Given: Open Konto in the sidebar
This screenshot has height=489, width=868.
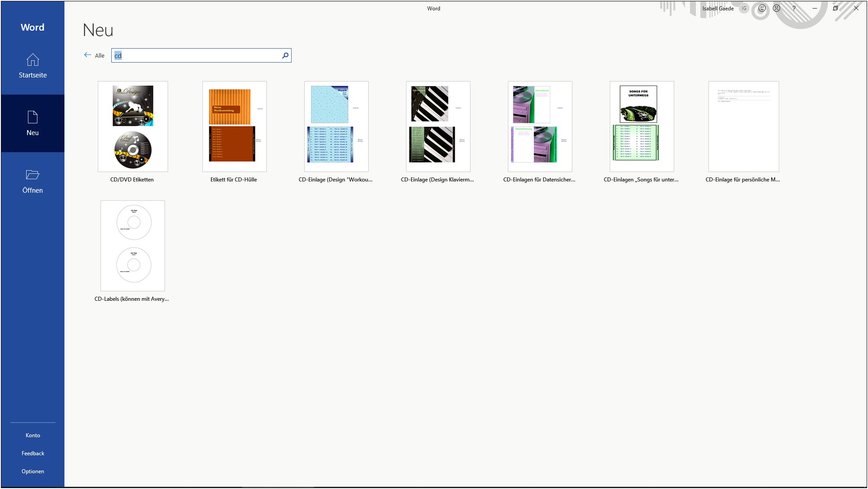Looking at the screenshot, I should pyautogui.click(x=32, y=435).
